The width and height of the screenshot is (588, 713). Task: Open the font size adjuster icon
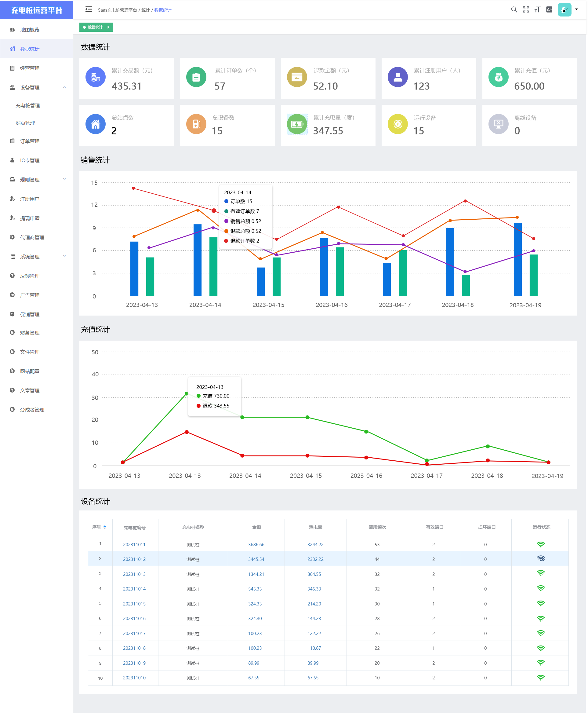point(538,9)
